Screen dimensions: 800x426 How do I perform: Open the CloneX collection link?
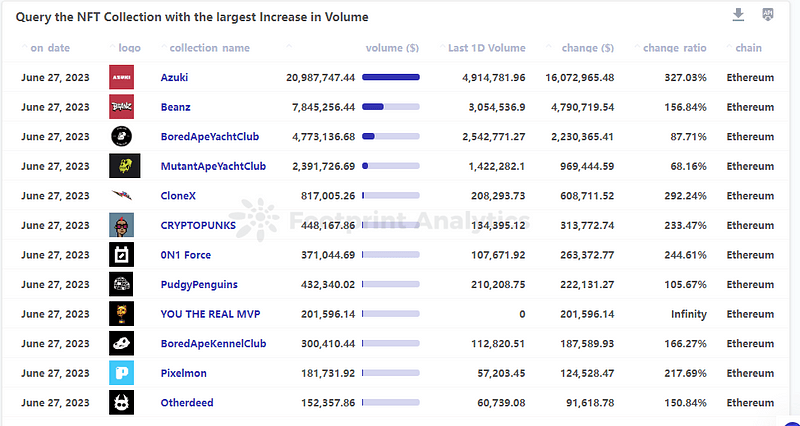(178, 196)
